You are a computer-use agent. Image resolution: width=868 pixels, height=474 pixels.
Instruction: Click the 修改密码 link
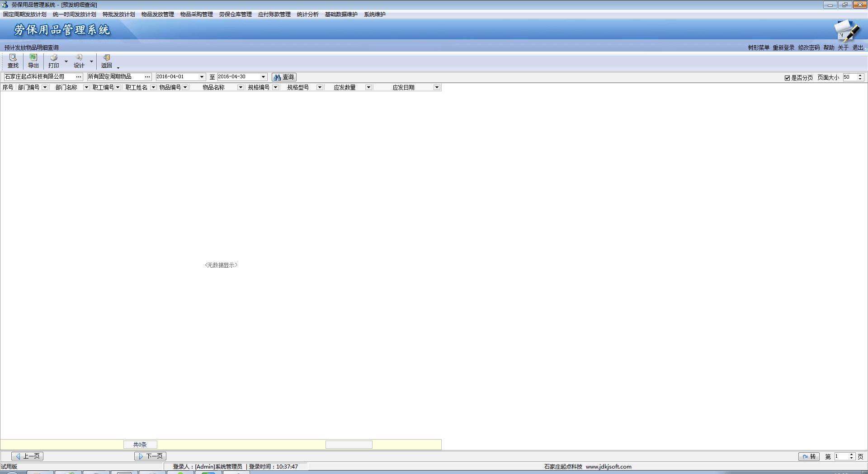(x=809, y=47)
